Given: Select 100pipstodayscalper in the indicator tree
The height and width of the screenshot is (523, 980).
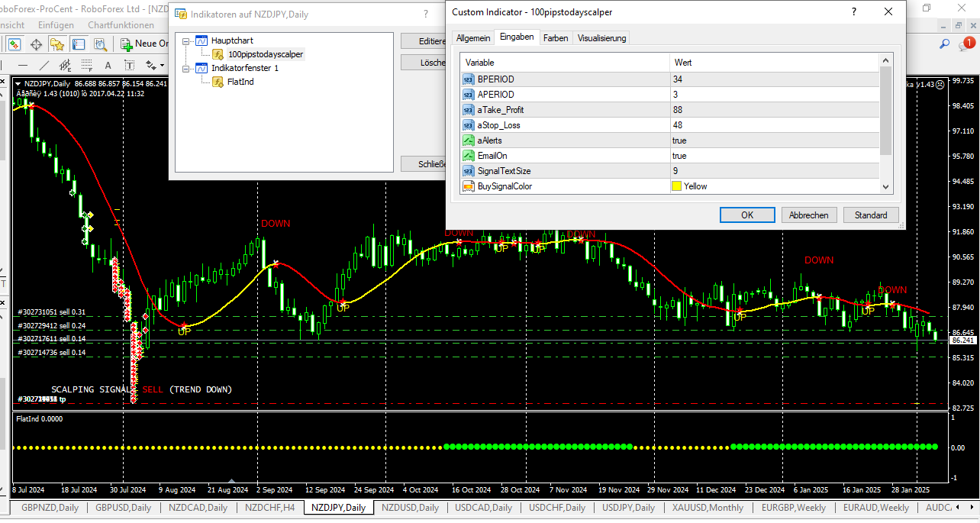Looking at the screenshot, I should (266, 54).
